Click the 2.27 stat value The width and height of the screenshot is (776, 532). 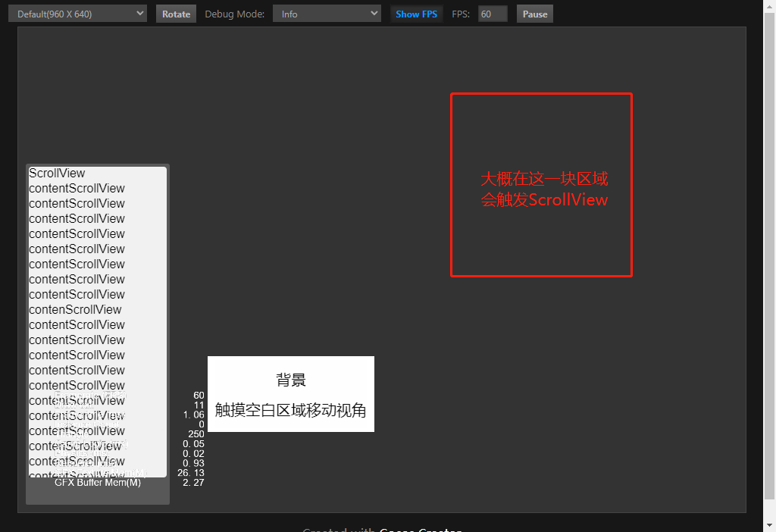tap(193, 483)
